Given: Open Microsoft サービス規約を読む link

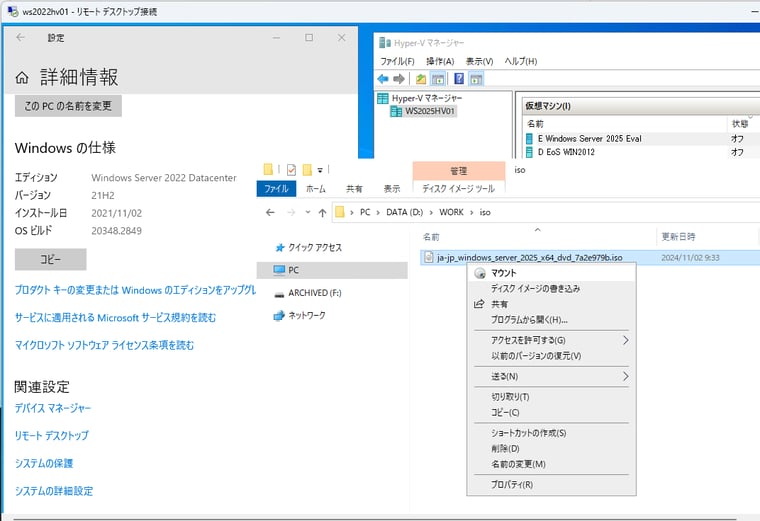Looking at the screenshot, I should 115,318.
